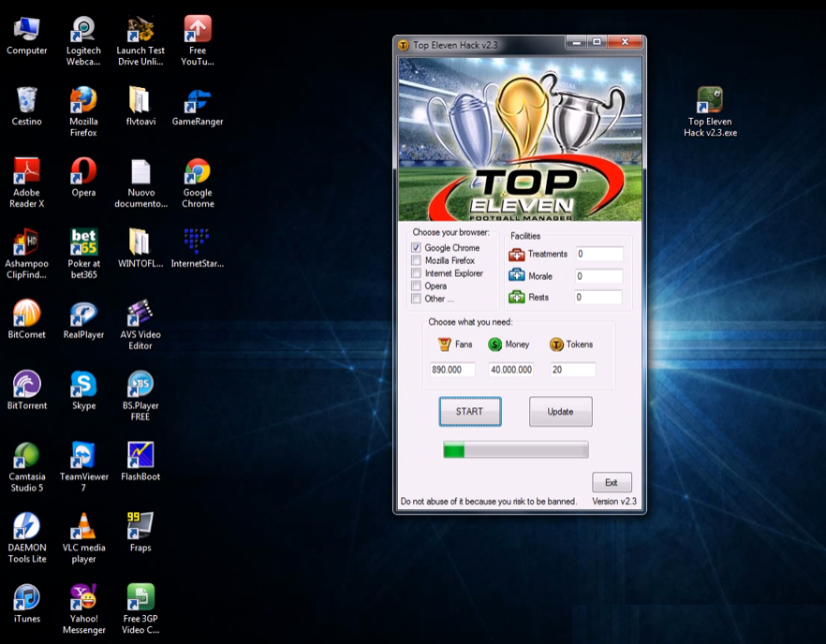Launch VLC media player from the desktop
Image resolution: width=826 pixels, height=644 pixels.
click(82, 524)
